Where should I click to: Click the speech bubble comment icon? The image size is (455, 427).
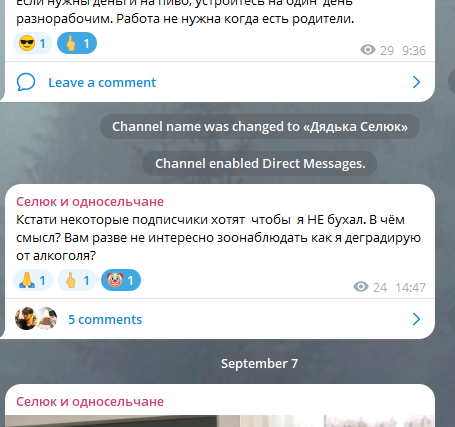click(26, 82)
